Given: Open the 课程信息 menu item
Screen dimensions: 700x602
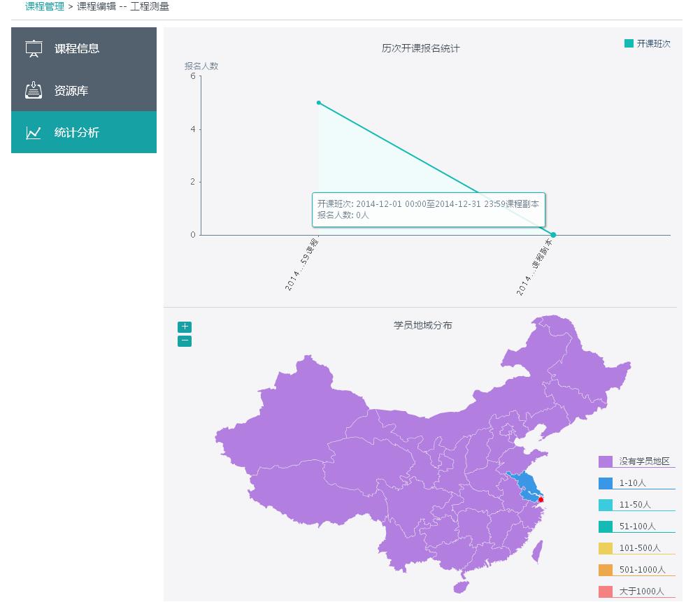Looking at the screenshot, I should coord(77,48).
